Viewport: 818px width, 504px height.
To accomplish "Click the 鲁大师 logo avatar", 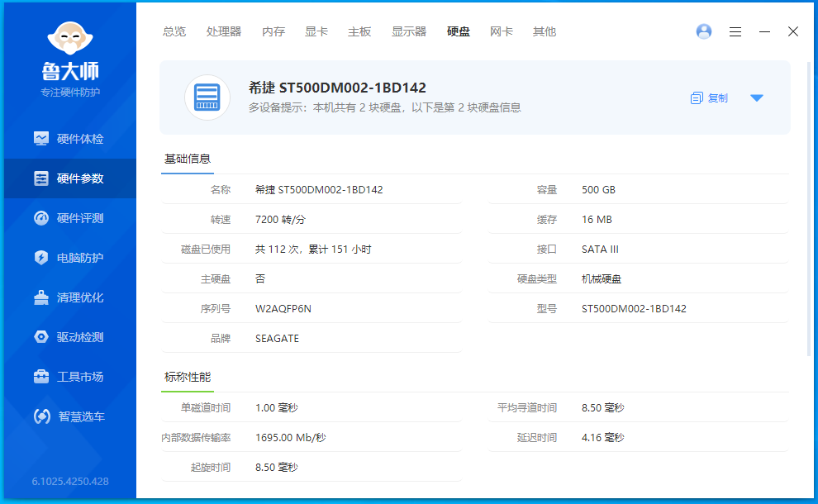I will pyautogui.click(x=70, y=38).
